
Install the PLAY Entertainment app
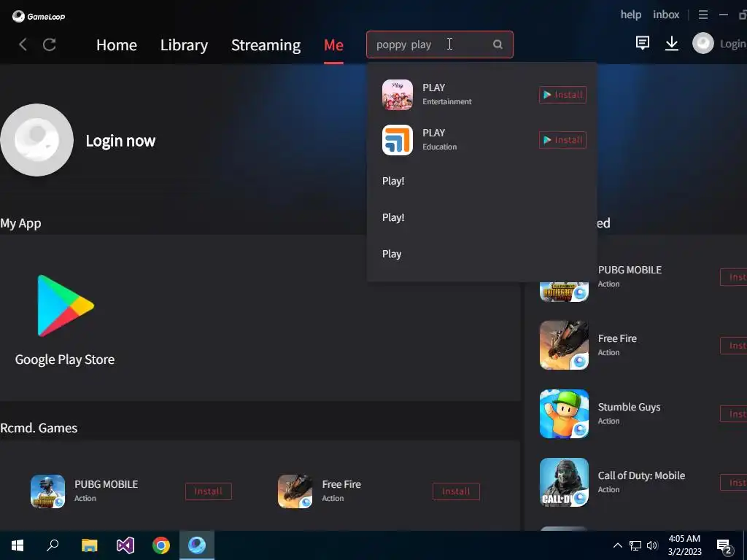tap(562, 95)
